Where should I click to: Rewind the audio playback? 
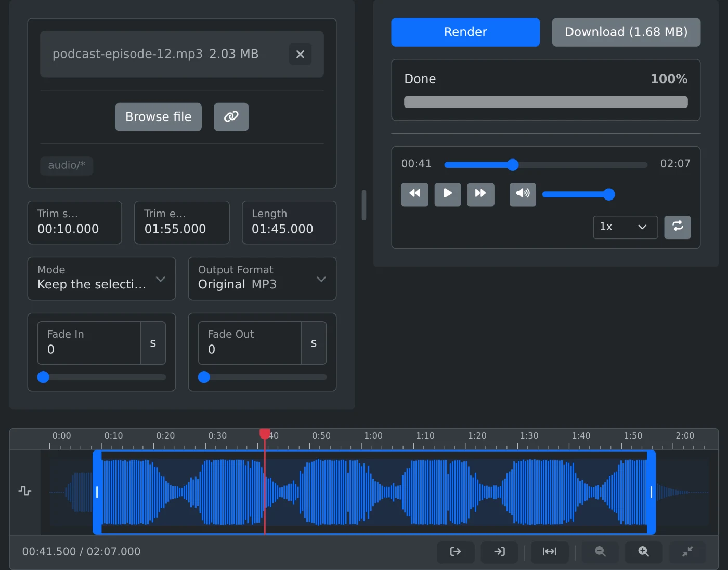tap(414, 194)
